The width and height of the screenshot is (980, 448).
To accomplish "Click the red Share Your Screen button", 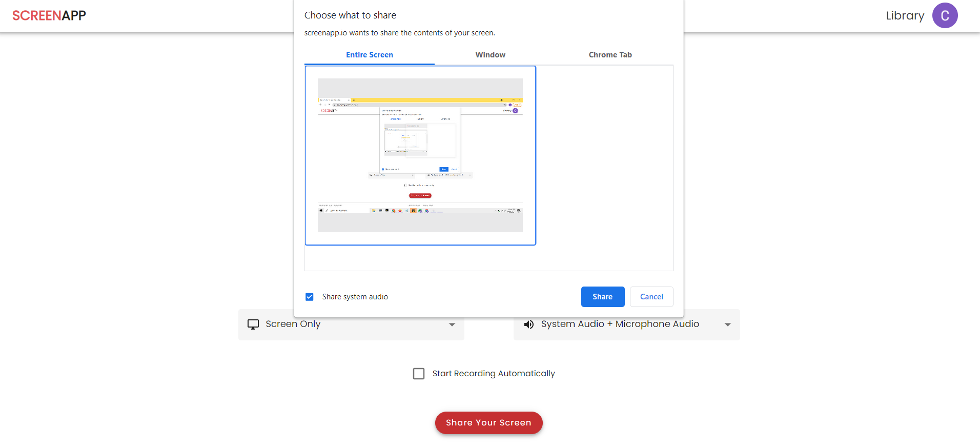I will [x=488, y=423].
